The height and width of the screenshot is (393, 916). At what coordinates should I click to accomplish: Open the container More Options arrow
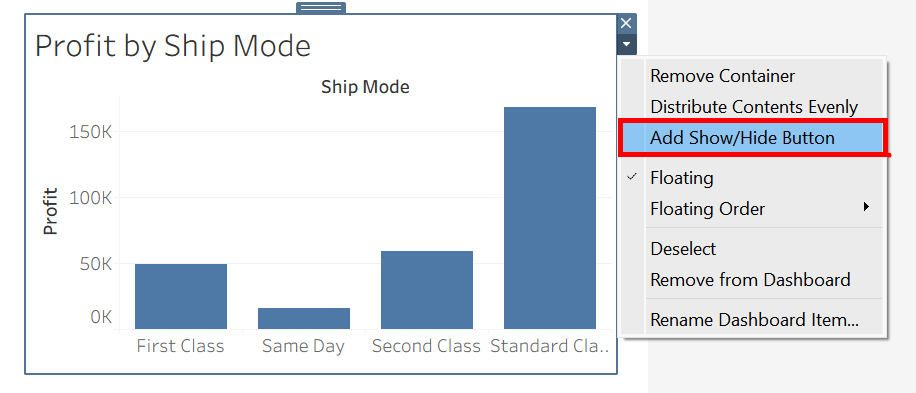[626, 44]
